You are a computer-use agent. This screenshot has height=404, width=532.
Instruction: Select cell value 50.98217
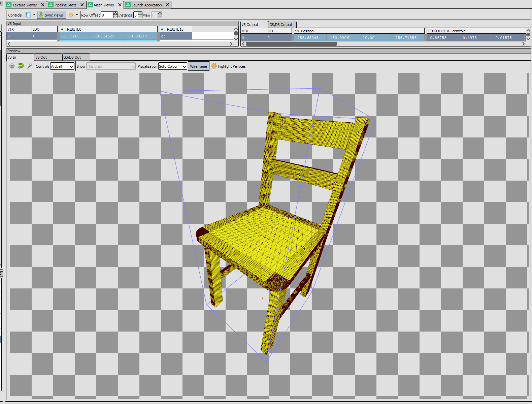[141, 36]
